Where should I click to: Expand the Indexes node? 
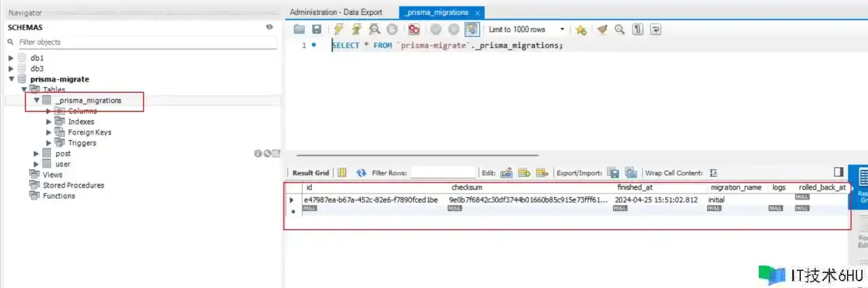49,122
